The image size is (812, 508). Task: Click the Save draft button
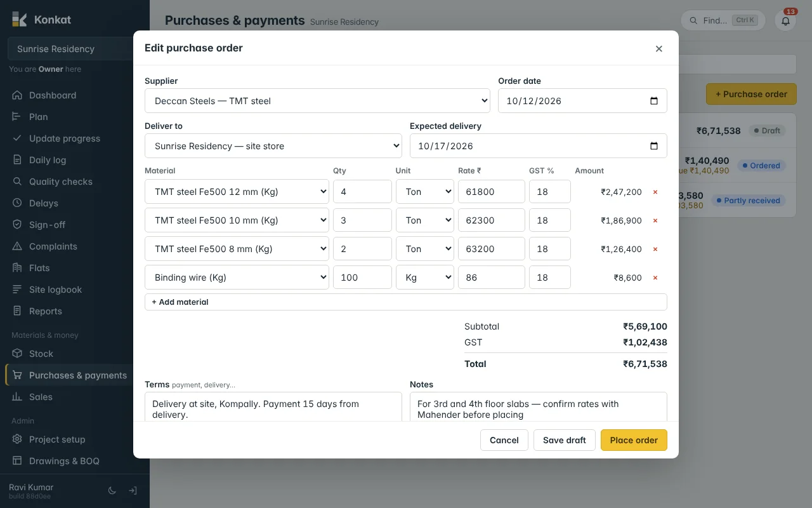(x=565, y=440)
